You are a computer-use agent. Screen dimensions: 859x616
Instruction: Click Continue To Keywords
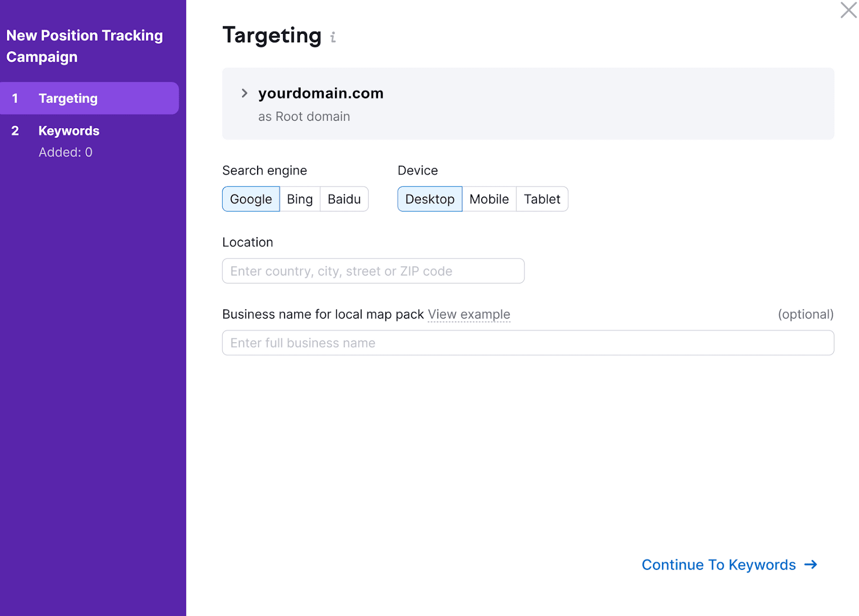[718, 564]
